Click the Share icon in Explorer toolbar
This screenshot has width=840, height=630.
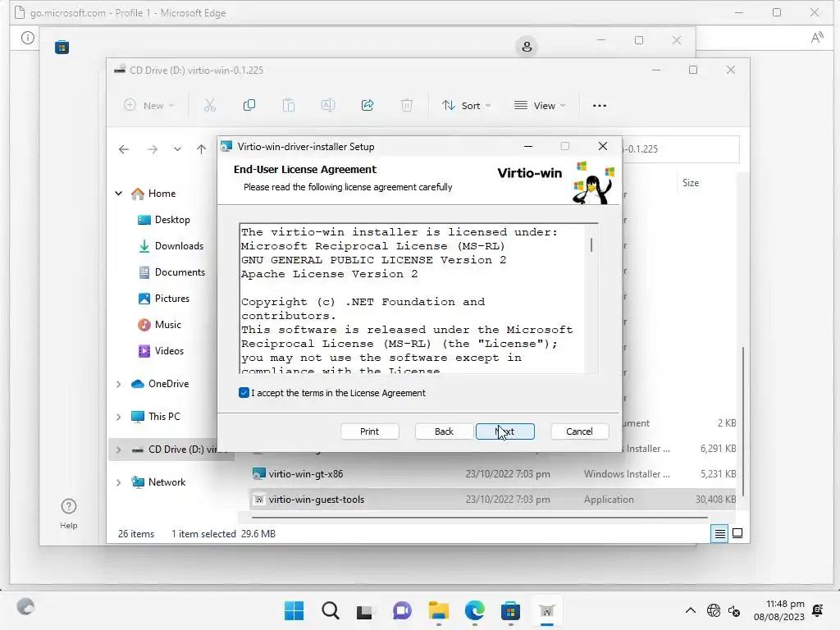367,106
